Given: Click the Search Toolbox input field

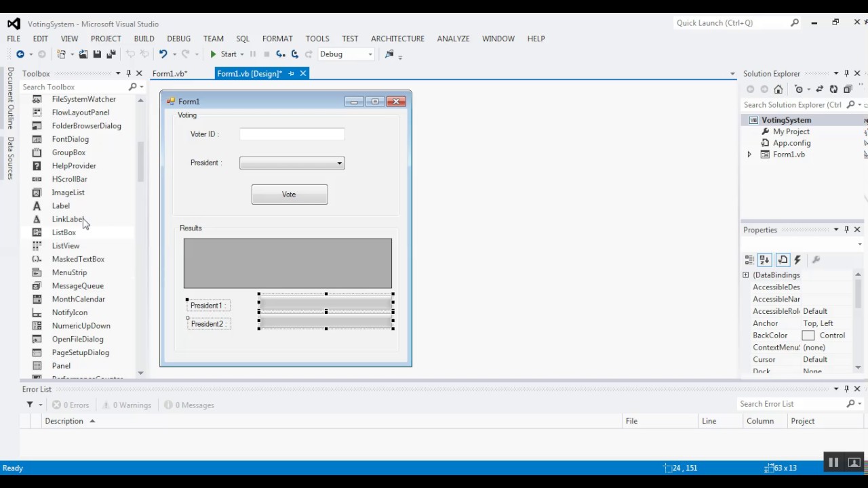Looking at the screenshot, I should [75, 87].
